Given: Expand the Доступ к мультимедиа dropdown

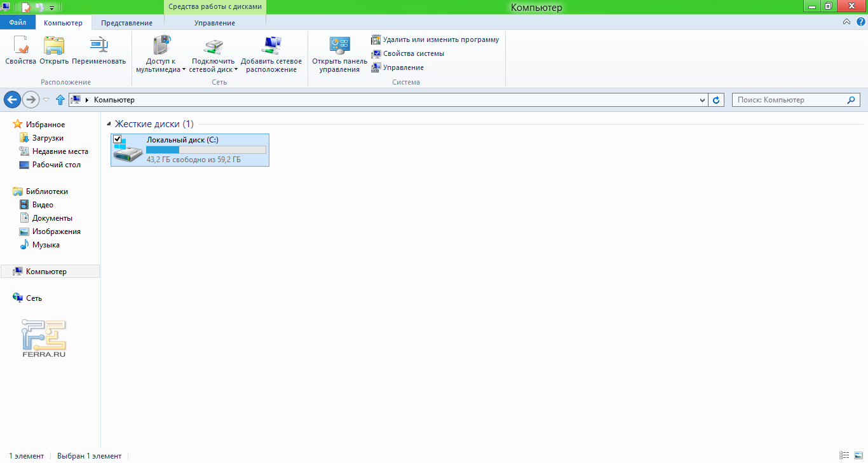Looking at the screenshot, I should [184, 70].
